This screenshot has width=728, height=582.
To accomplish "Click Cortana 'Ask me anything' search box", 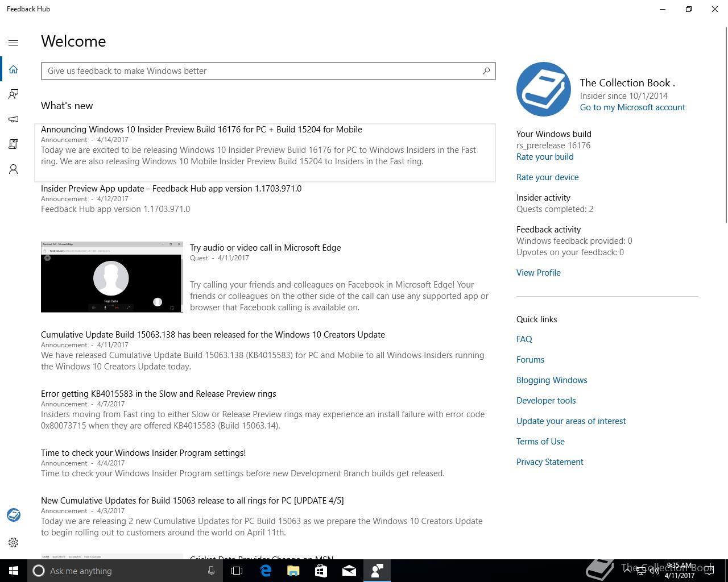I will coord(125,571).
